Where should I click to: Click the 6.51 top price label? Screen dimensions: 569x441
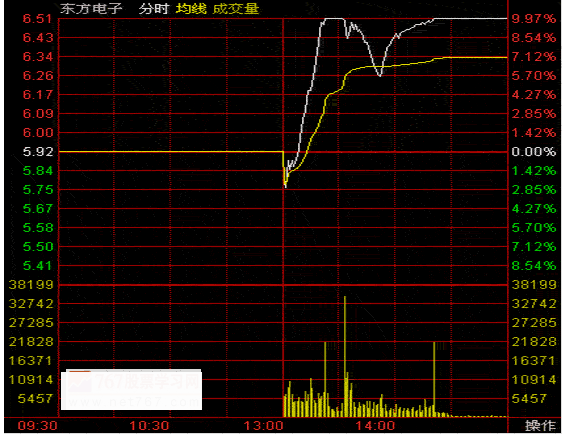(38, 19)
